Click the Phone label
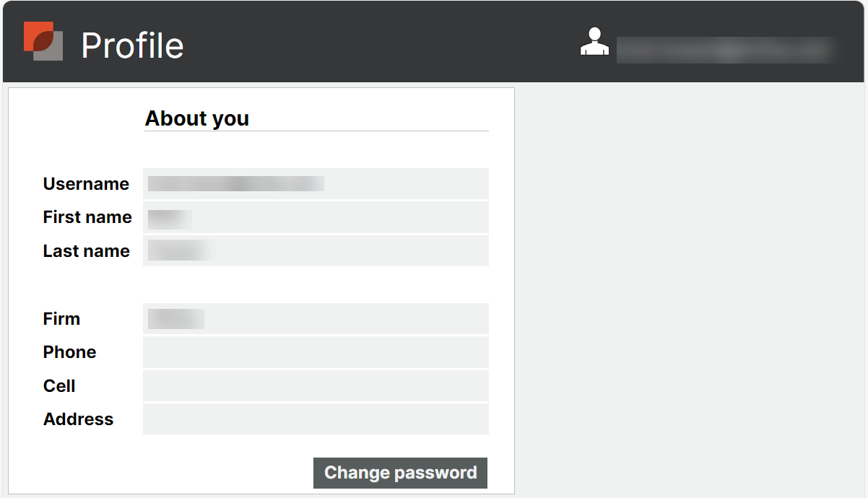This screenshot has width=868, height=498. [x=69, y=352]
